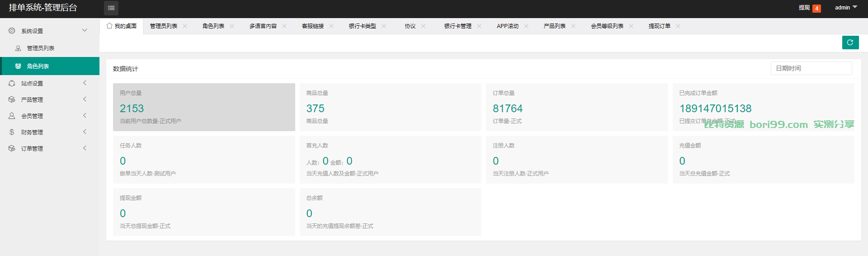868x256 pixels.
Task: Switch to the 客服链接 tab
Action: 313,26
